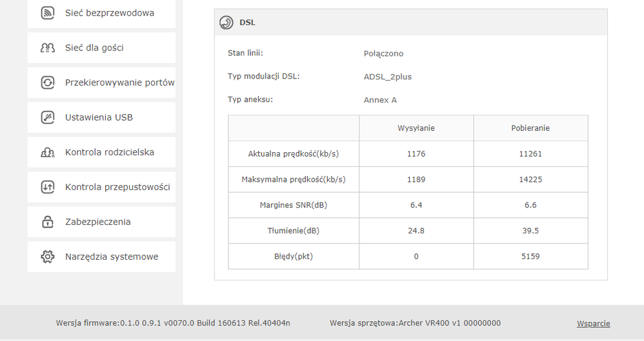Click the DSL phone icon in header
The height and width of the screenshot is (341, 644).
(226, 23)
